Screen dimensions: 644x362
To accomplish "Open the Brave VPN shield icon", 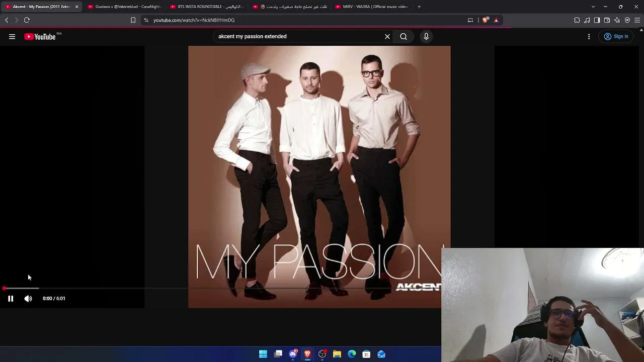I will [x=627, y=20].
